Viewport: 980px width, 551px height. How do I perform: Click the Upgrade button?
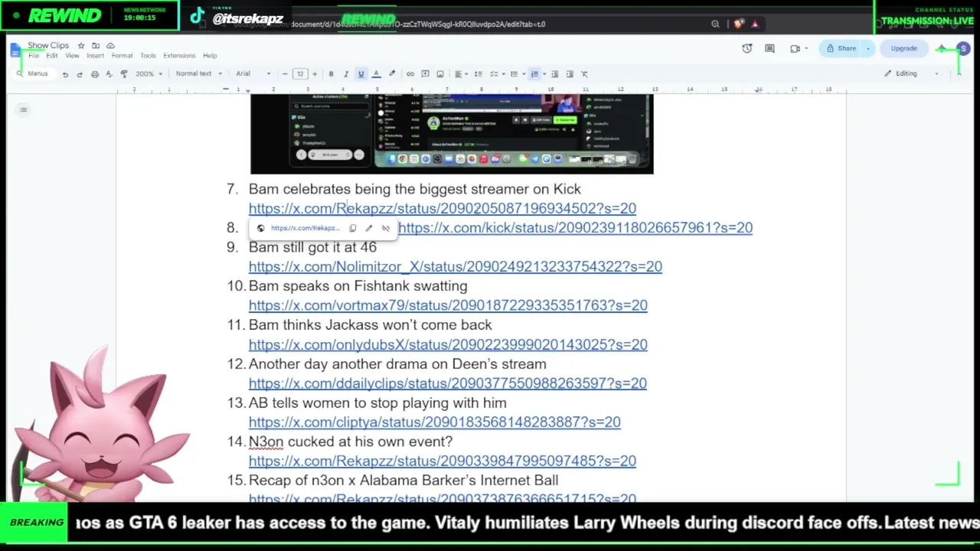coord(903,49)
